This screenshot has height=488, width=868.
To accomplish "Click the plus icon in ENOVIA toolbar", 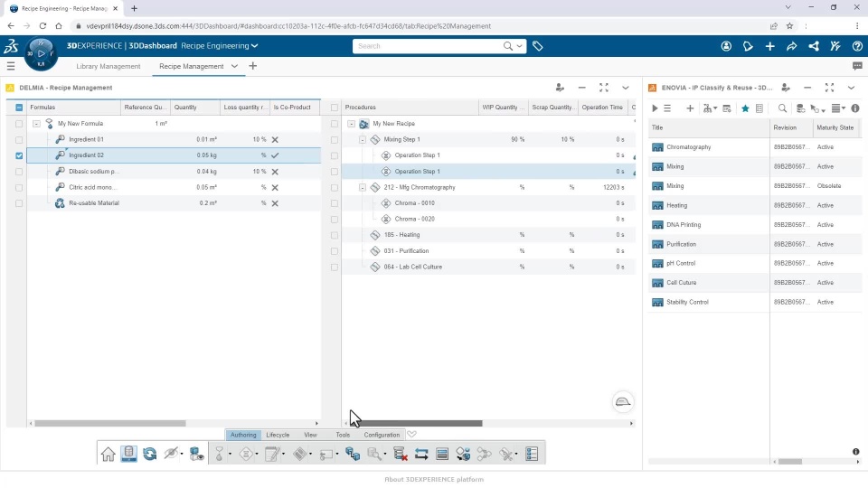I will (x=690, y=108).
